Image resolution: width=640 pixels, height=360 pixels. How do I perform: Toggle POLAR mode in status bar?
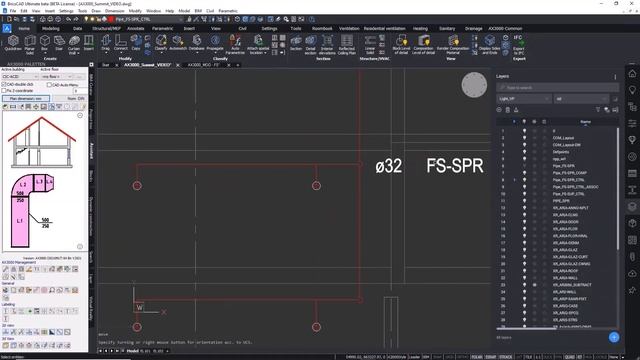(x=476, y=357)
